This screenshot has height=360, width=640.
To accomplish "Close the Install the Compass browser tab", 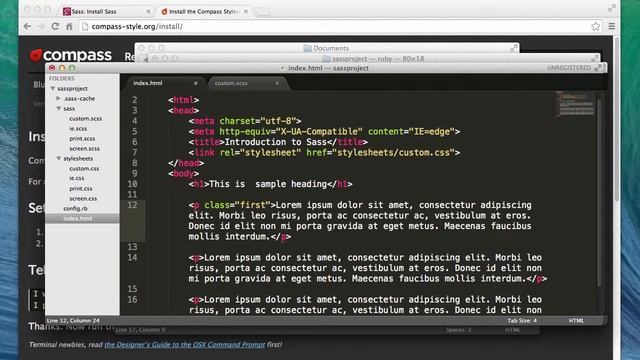I will click(x=246, y=11).
